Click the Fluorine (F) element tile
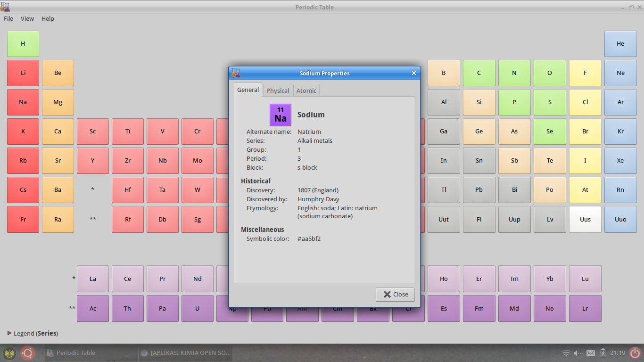Image resolution: width=644 pixels, height=362 pixels. [585, 73]
